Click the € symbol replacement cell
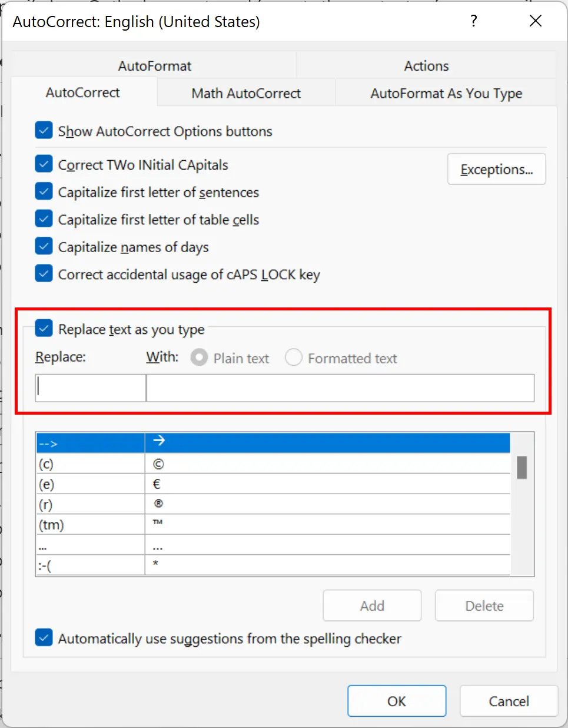Viewport: 568px width, 728px height. point(327,484)
